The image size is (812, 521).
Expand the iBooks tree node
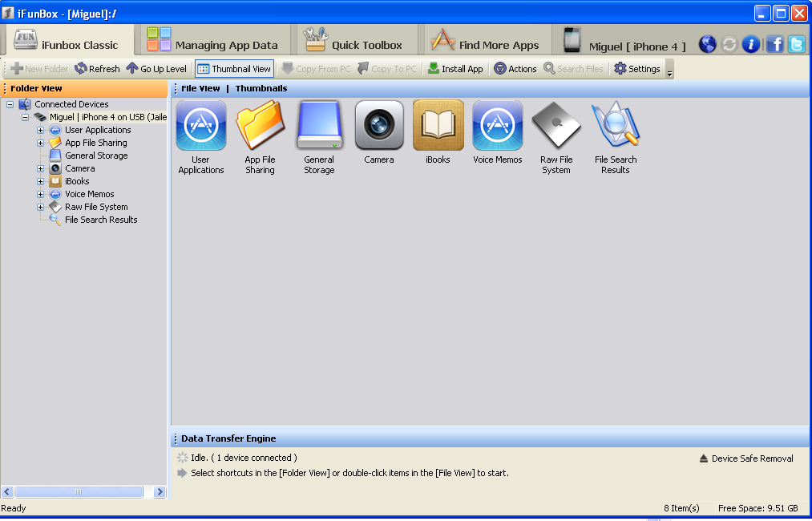[40, 182]
